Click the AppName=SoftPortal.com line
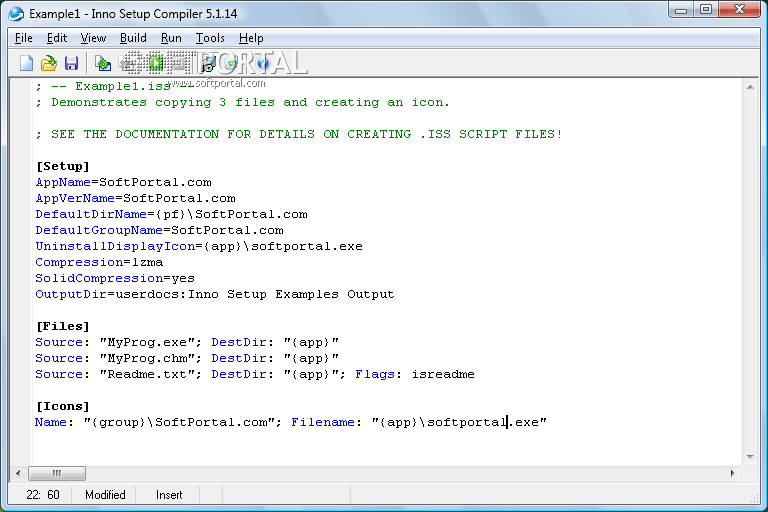This screenshot has width=768, height=512. pyautogui.click(x=123, y=182)
